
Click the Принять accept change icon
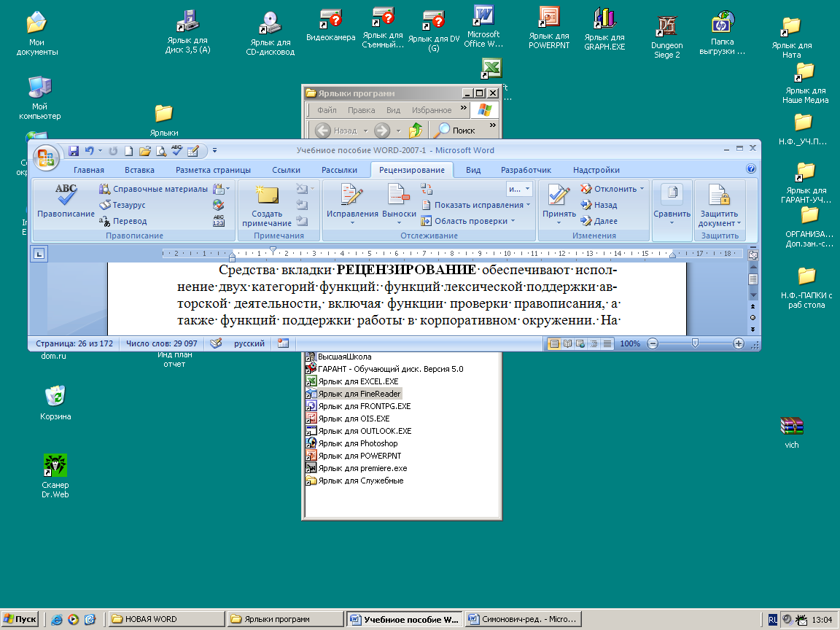pos(559,195)
